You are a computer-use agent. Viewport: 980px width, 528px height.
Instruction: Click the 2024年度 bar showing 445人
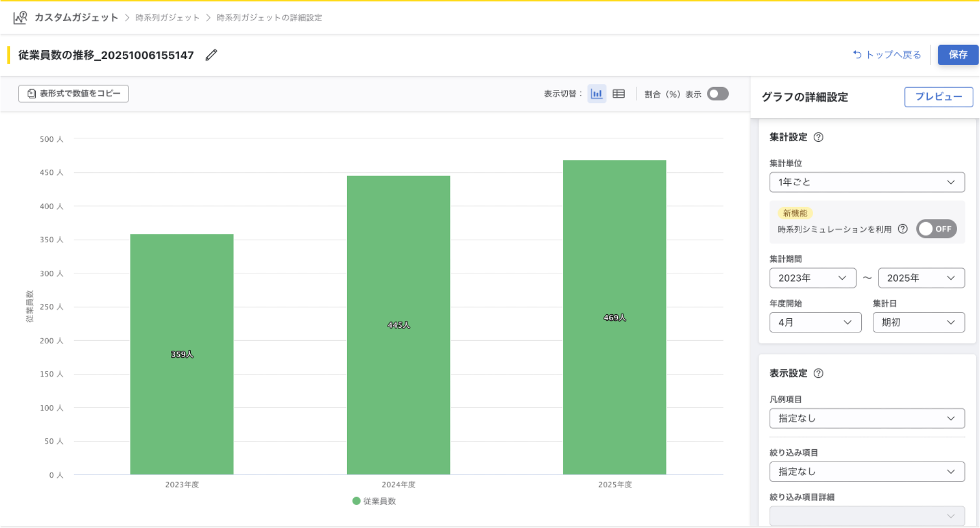pyautogui.click(x=398, y=325)
